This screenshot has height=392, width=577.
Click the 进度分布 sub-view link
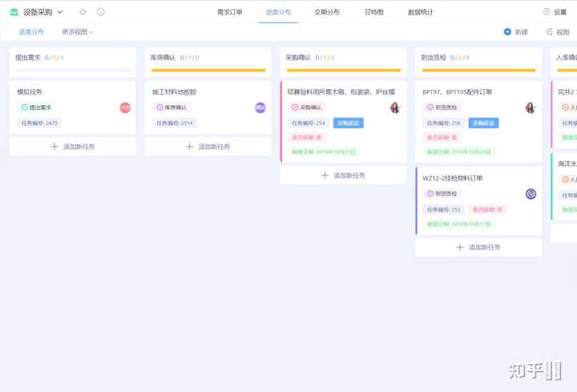tap(31, 32)
